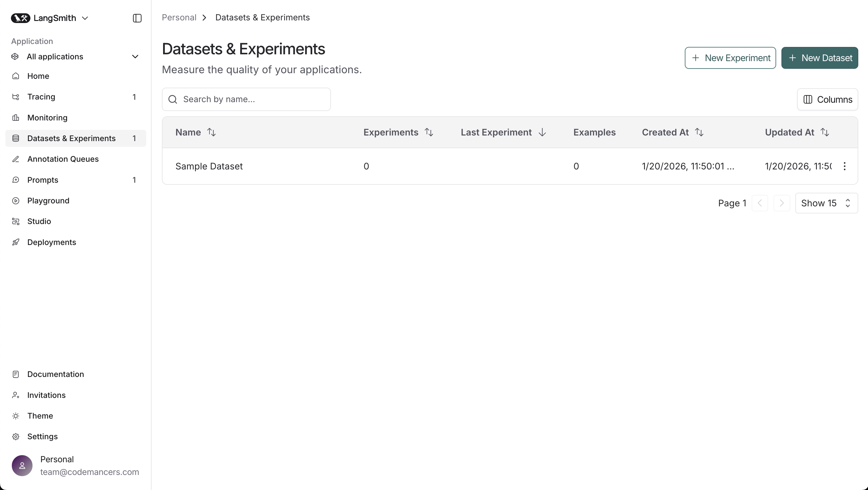The width and height of the screenshot is (868, 490).
Task: Toggle descending sort on Last Experiment
Action: pos(542,132)
